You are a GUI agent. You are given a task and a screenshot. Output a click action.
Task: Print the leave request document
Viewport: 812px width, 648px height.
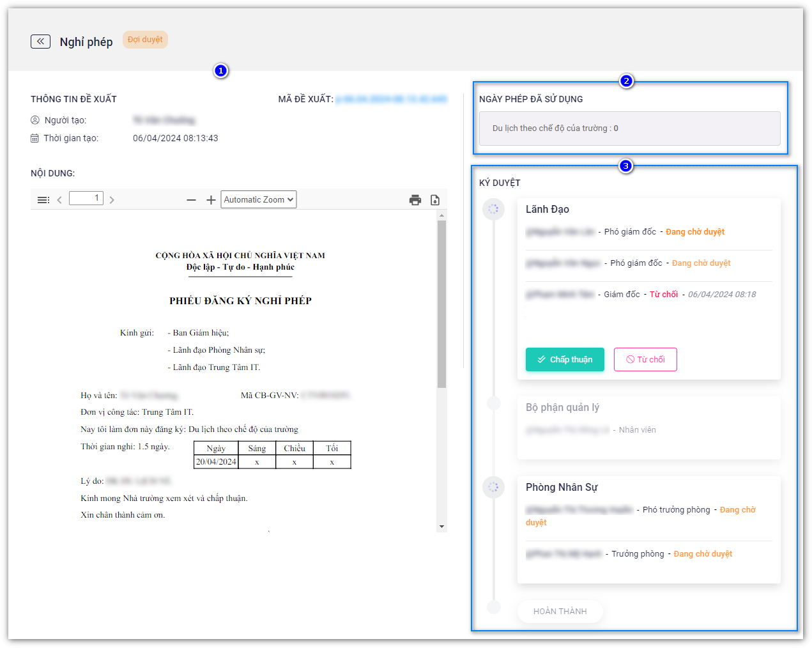[415, 200]
